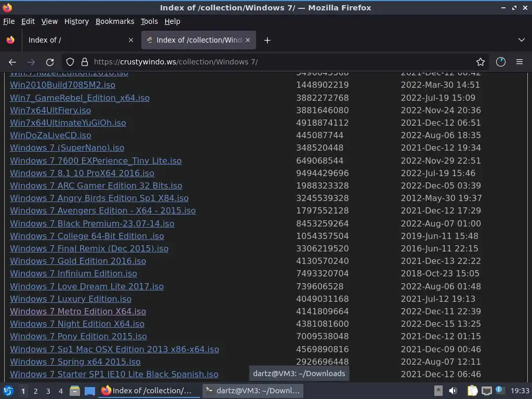Download Win7_GameRebel_Edition_x64.iso
Image resolution: width=532 pixels, height=399 pixels.
tap(79, 98)
